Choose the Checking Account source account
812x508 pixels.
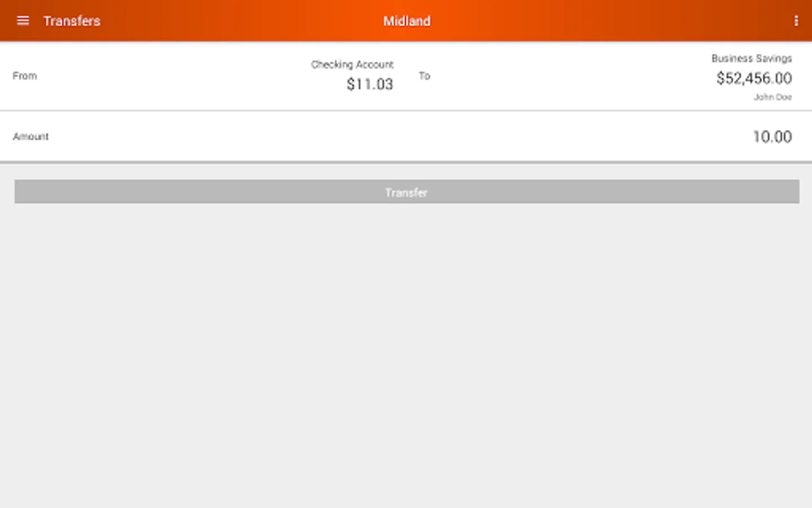click(x=352, y=64)
